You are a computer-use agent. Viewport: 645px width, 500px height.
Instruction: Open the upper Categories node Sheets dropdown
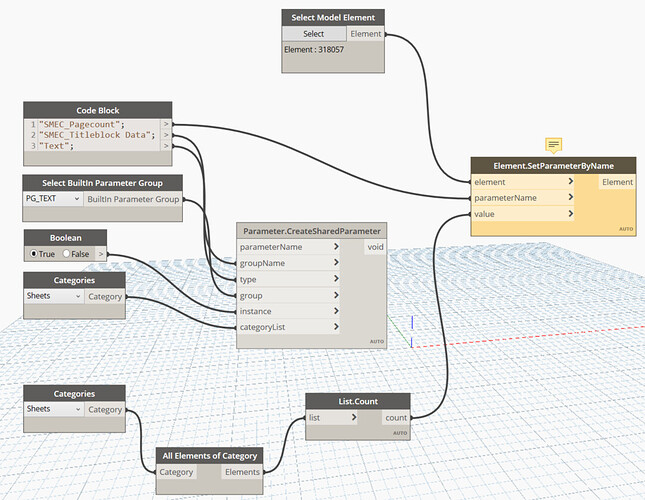point(53,296)
